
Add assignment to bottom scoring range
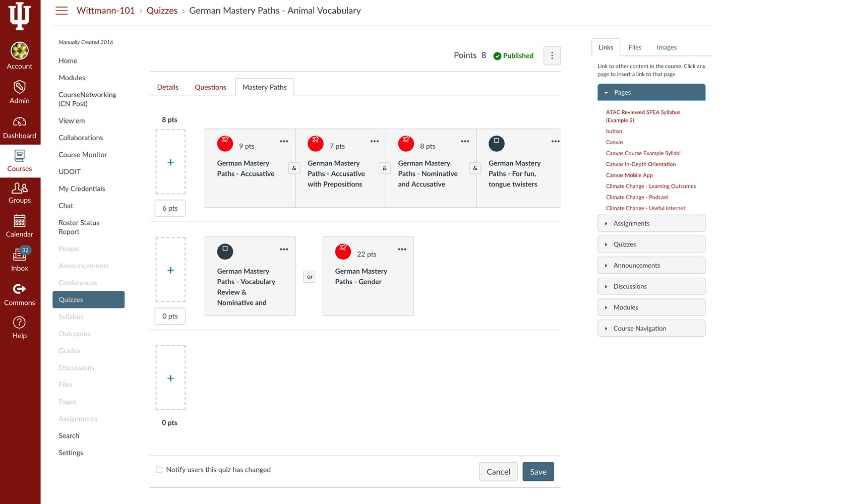(x=170, y=377)
